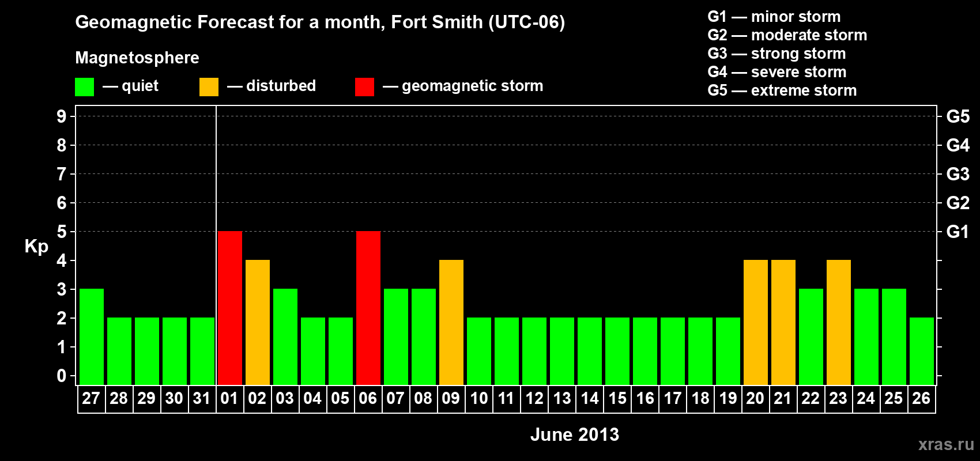Click Kp value 9 on left axis
Image resolution: width=980 pixels, height=461 pixels.
coord(62,116)
